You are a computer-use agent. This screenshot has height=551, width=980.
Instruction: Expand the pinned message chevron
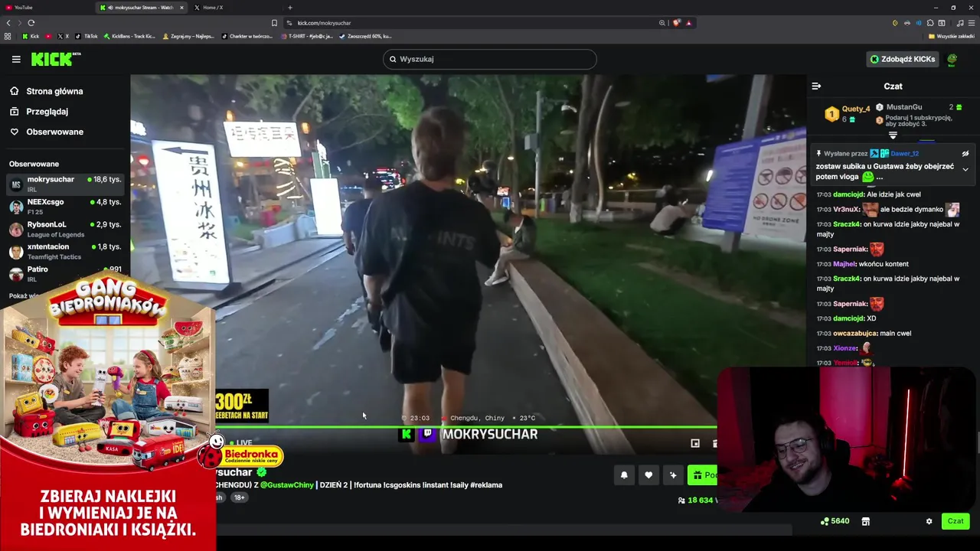[x=965, y=169]
